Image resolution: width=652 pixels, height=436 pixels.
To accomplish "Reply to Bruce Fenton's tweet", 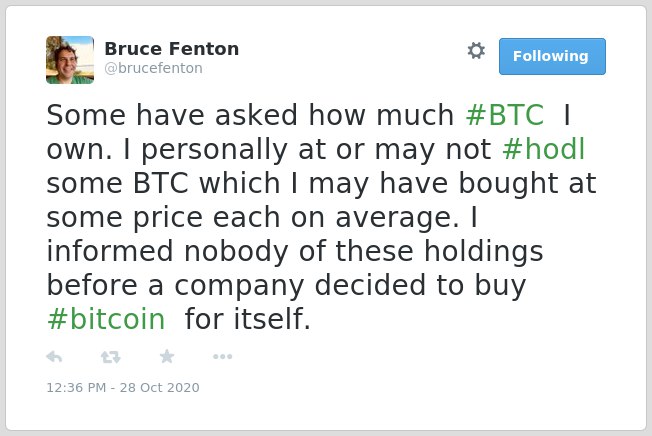I will [54, 357].
